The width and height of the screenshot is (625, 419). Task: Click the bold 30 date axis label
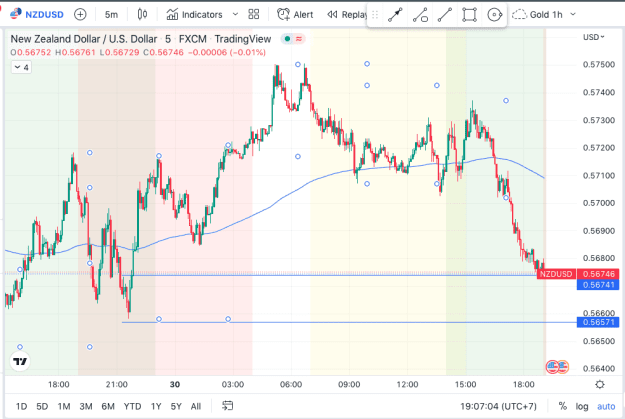pos(175,384)
